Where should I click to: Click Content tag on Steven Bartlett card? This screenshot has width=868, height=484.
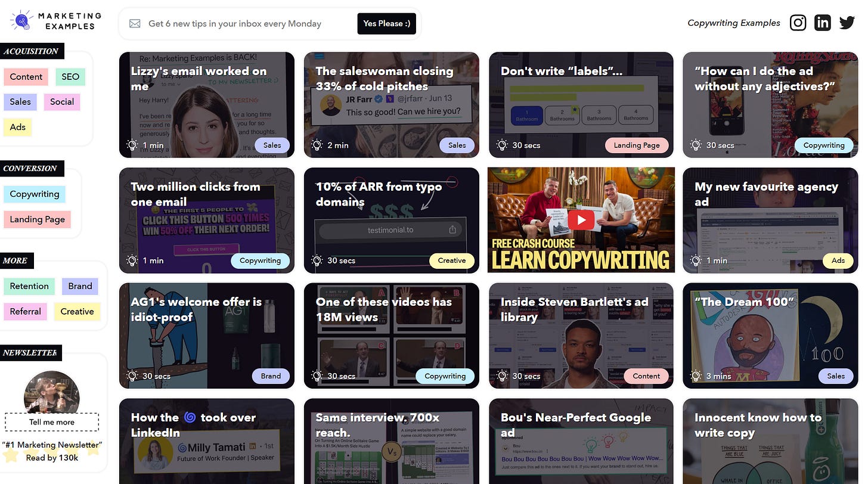pyautogui.click(x=646, y=376)
